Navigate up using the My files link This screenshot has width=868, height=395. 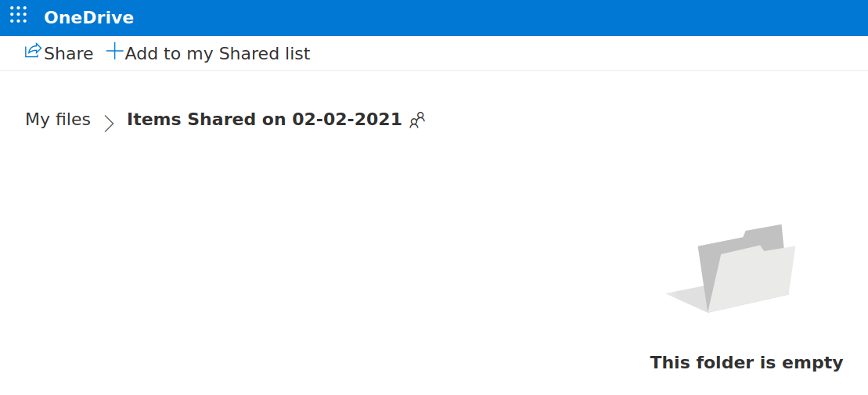[58, 119]
